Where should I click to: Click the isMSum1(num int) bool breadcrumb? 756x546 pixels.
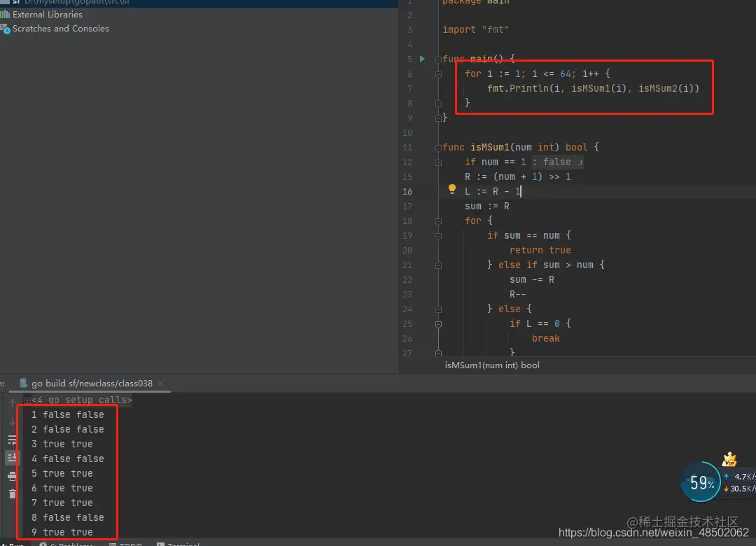[492, 365]
